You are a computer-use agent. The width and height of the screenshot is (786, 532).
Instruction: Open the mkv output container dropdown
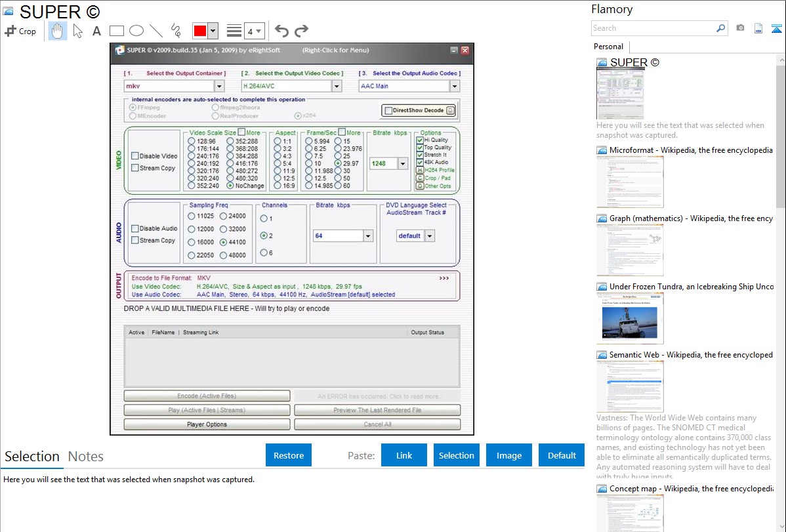pos(218,86)
